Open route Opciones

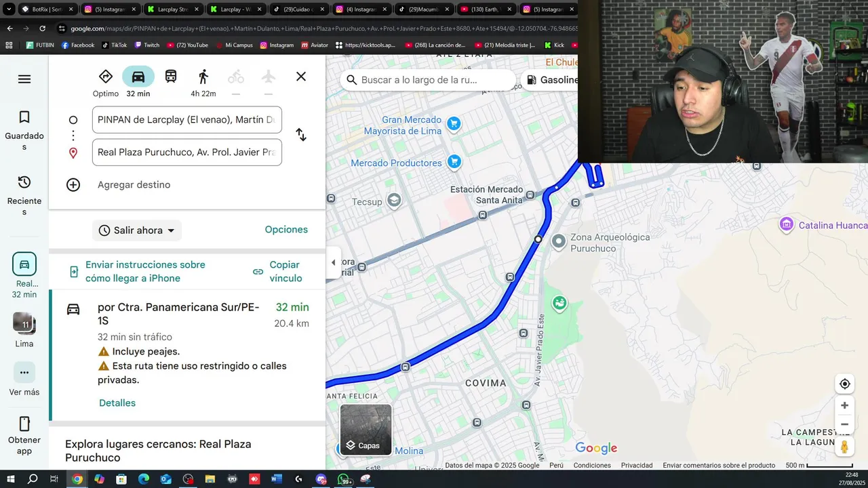286,230
